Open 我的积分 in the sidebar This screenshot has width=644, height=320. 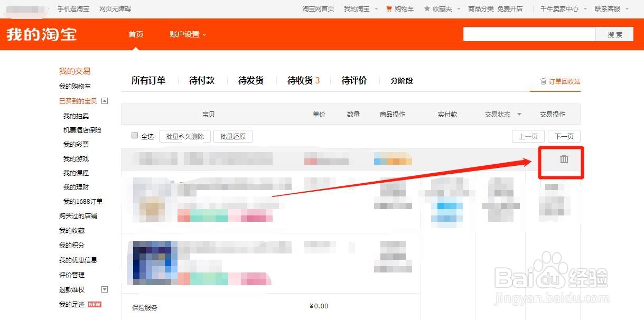point(72,245)
